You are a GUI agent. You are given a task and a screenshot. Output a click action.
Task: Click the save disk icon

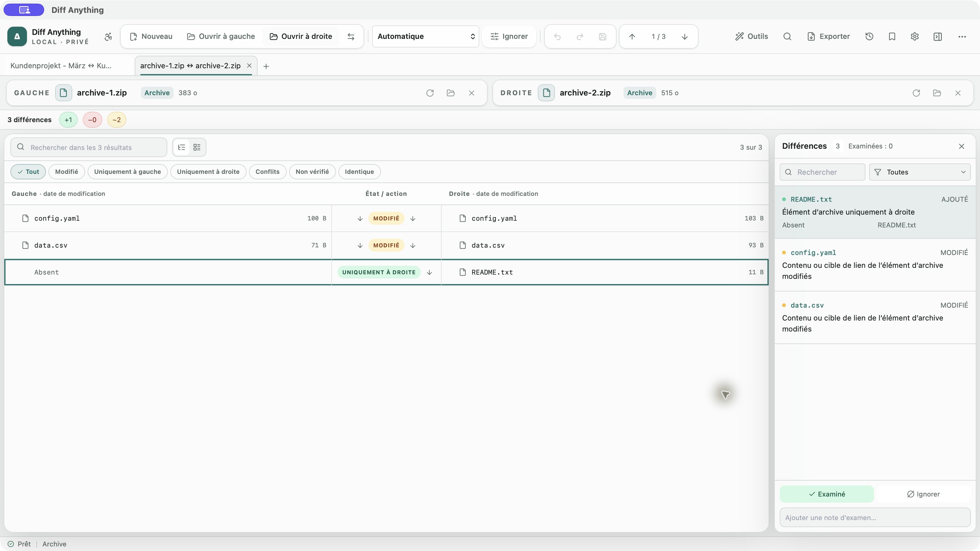[x=603, y=36]
